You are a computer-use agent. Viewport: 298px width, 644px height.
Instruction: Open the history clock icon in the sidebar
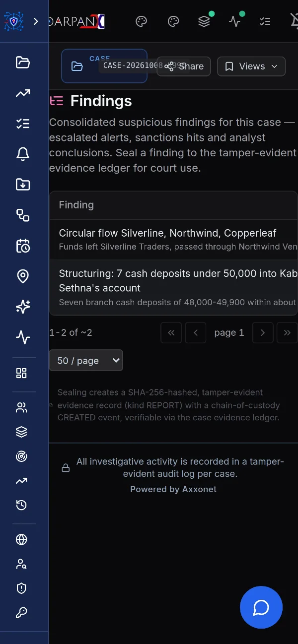[21, 505]
